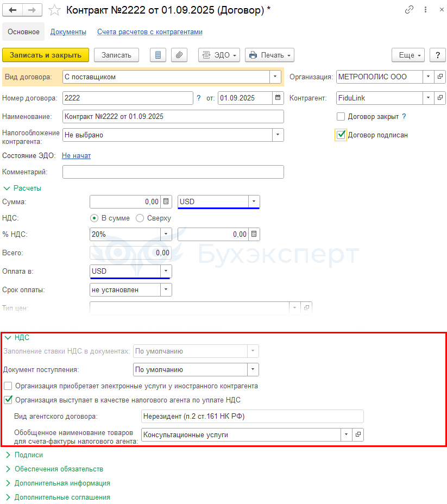The width and height of the screenshot is (447, 504).
Task: Enable purchase of electronic services from foreign contractor
Action: pos(8,386)
